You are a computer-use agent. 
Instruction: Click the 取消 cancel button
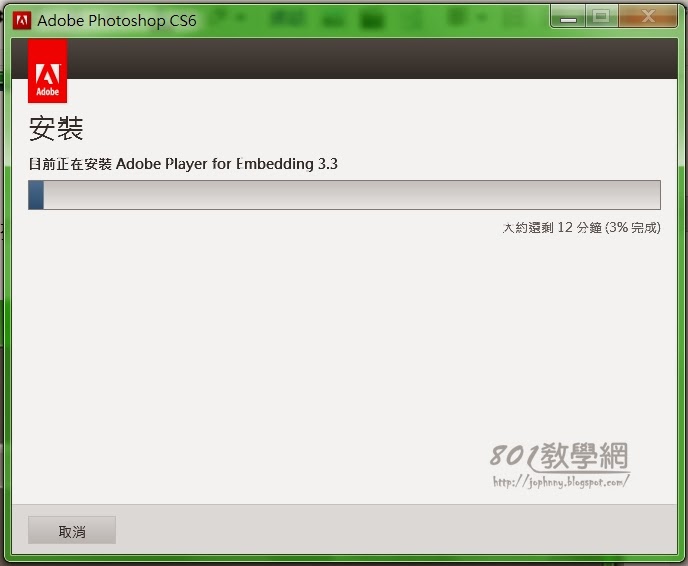pyautogui.click(x=72, y=530)
